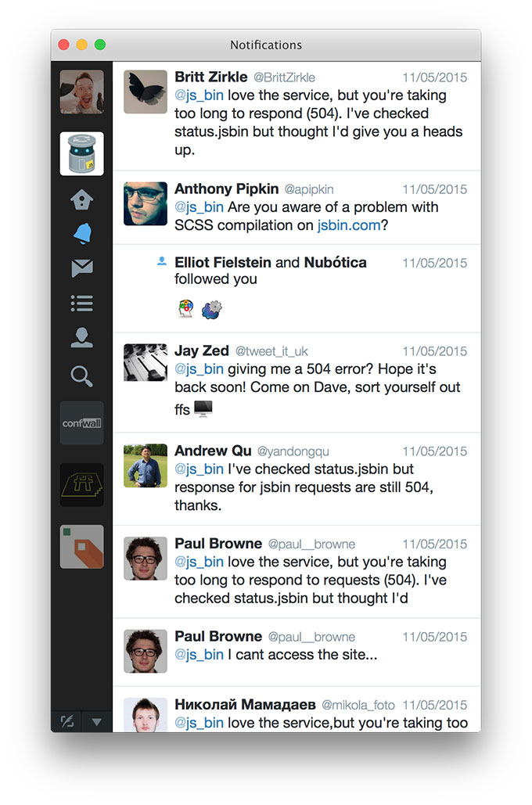Switch to the confwall account

point(81,423)
